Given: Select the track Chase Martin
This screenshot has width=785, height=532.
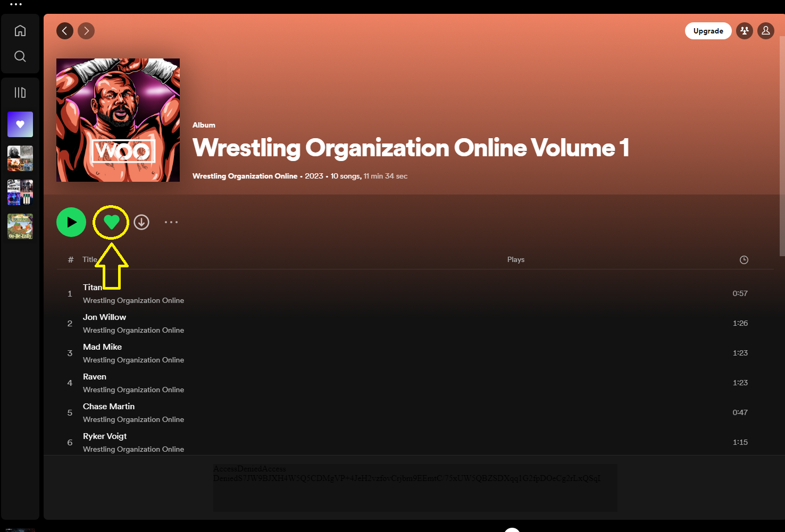Looking at the screenshot, I should [108, 406].
